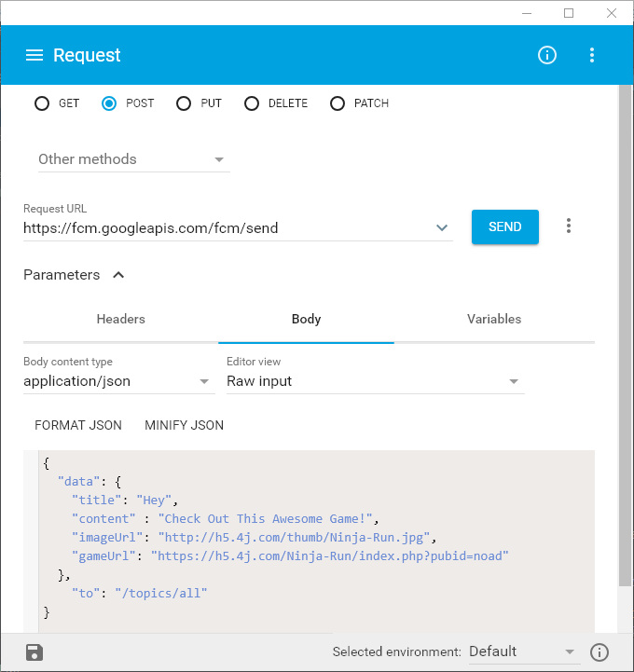Collapse the Parameters section
The height and width of the screenshot is (672, 634).
pyautogui.click(x=118, y=275)
